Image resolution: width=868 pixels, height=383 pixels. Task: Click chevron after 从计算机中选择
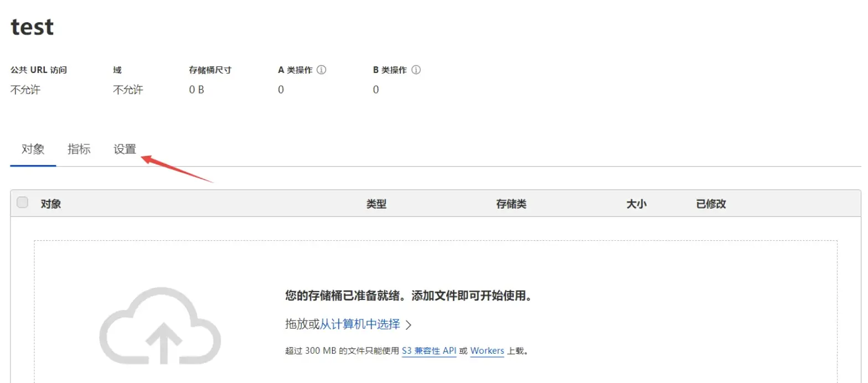(x=409, y=325)
